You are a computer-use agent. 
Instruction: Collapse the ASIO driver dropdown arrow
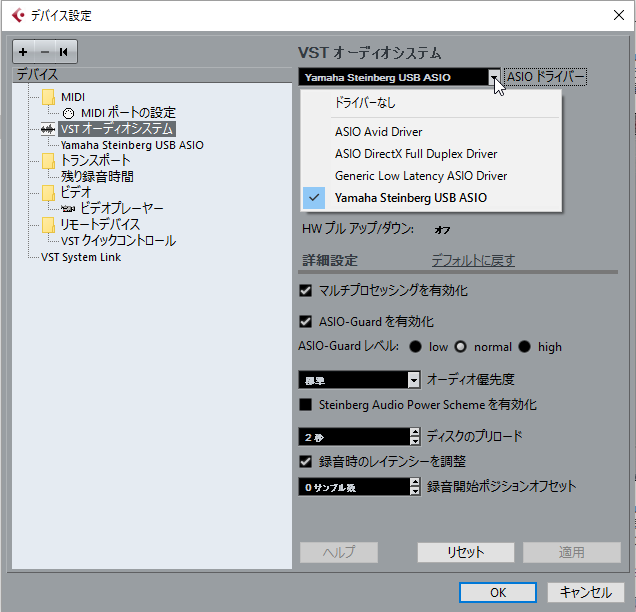pos(493,77)
